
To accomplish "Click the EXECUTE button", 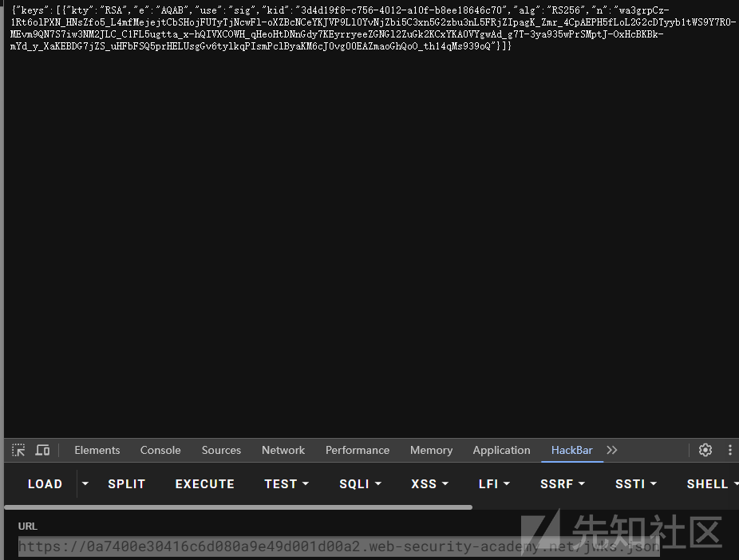I will 204,484.
